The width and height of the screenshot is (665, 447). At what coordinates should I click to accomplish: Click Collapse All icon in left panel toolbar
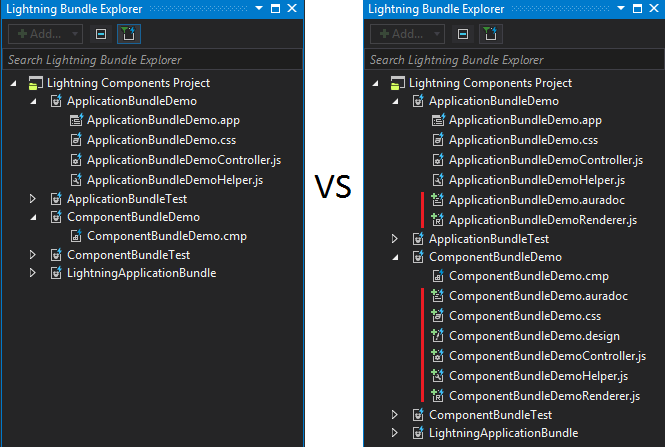tap(101, 34)
